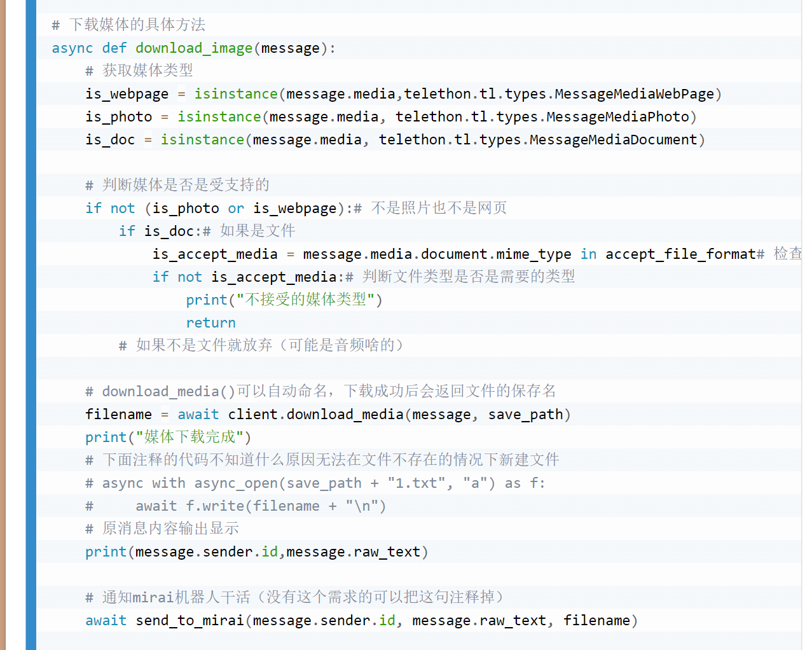Select the is_doc variable name

(x=109, y=139)
